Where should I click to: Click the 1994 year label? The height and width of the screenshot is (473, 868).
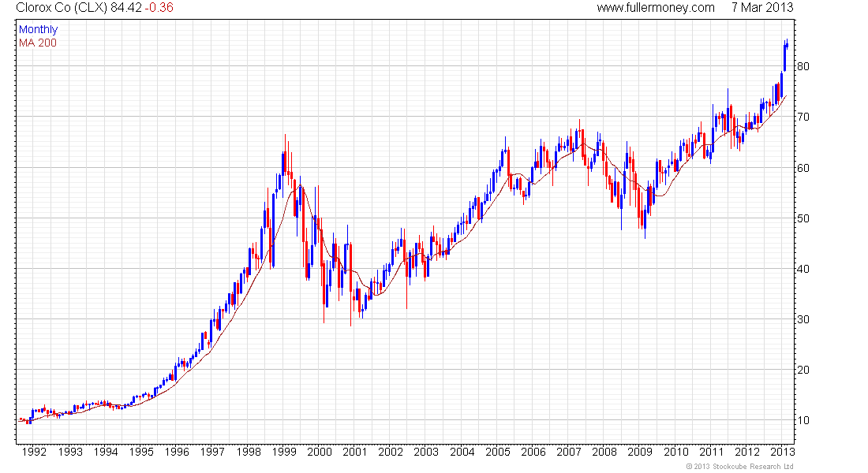tap(106, 452)
